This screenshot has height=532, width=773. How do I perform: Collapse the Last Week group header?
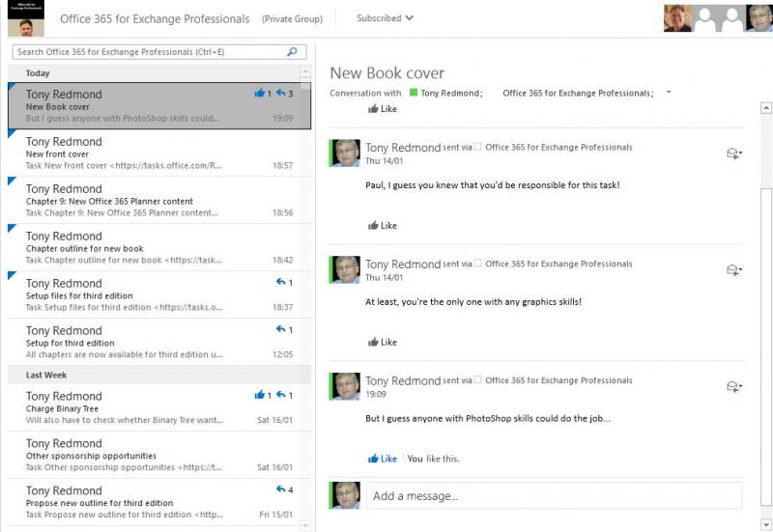[158, 375]
